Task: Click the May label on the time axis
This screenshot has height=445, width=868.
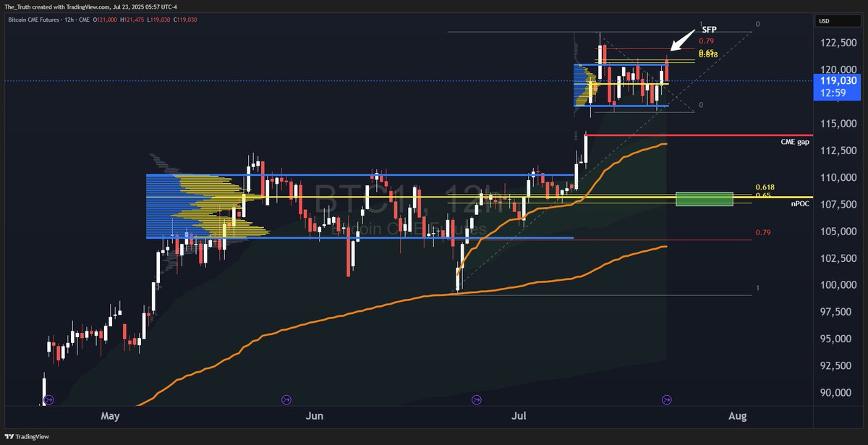Action: point(110,417)
